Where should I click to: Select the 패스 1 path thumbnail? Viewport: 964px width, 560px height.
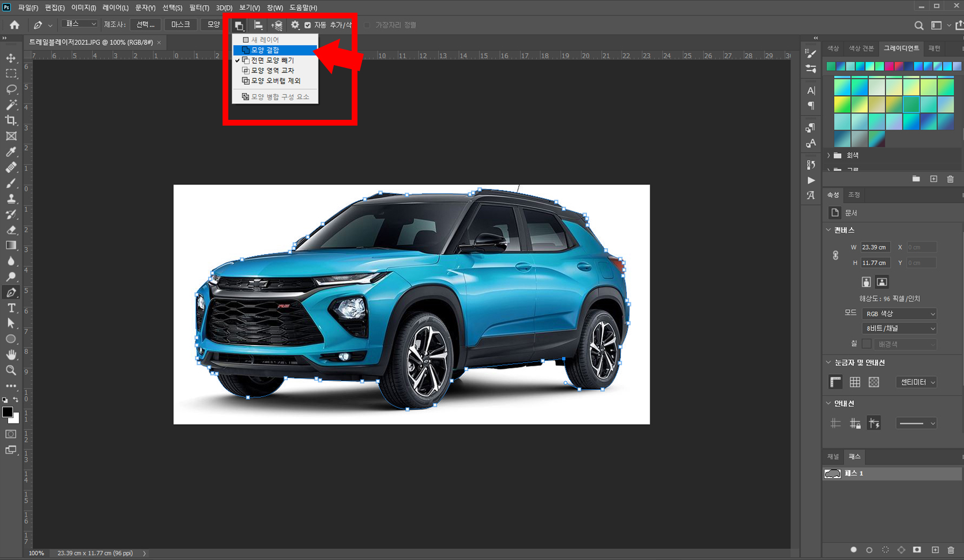[x=833, y=474]
